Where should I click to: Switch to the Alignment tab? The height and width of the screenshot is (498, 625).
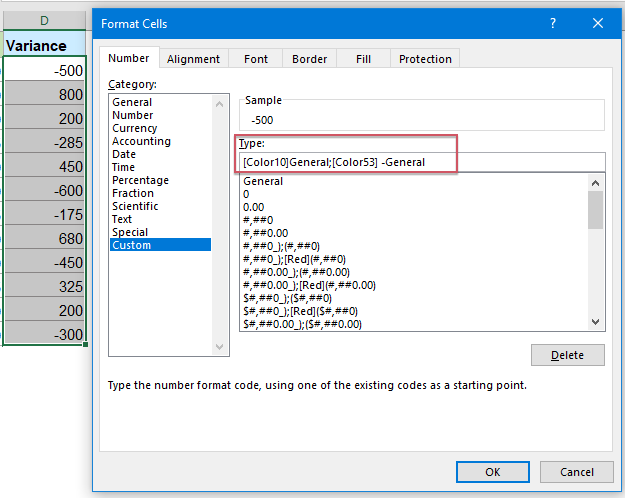click(194, 59)
